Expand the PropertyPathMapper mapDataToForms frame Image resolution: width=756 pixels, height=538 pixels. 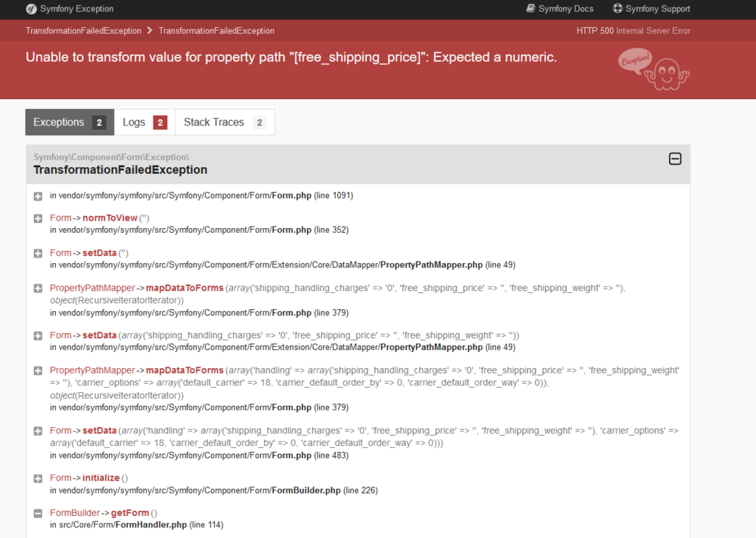[38, 287]
